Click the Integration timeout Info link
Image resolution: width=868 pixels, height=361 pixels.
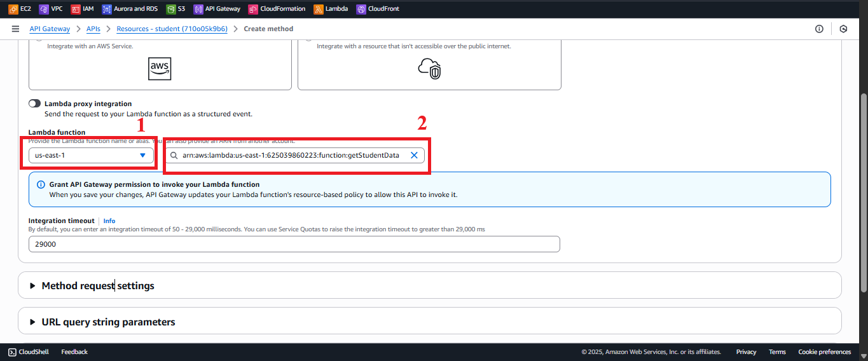[109, 221]
